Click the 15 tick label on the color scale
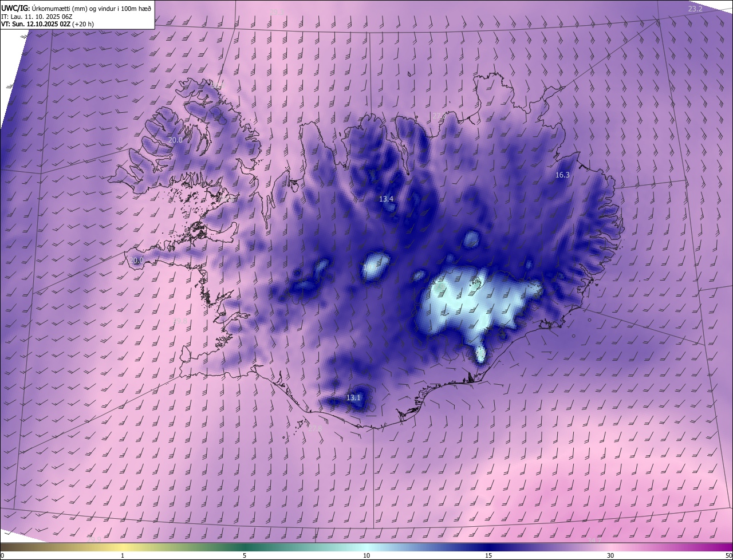This screenshot has width=733, height=560. [488, 555]
